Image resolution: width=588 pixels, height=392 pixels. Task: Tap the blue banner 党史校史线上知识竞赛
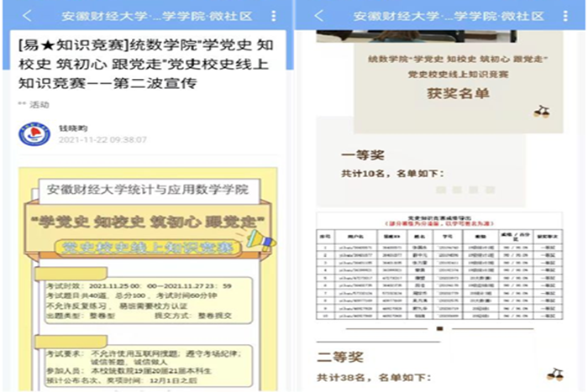[x=147, y=248]
